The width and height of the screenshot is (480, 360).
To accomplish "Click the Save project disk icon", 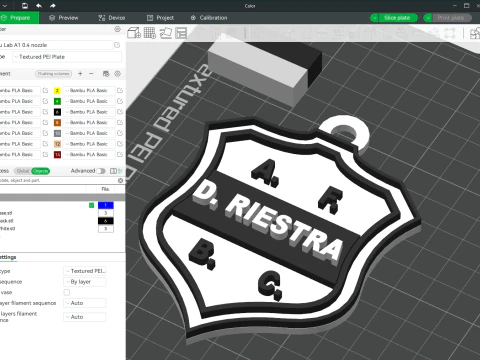I will [x=25, y=6].
